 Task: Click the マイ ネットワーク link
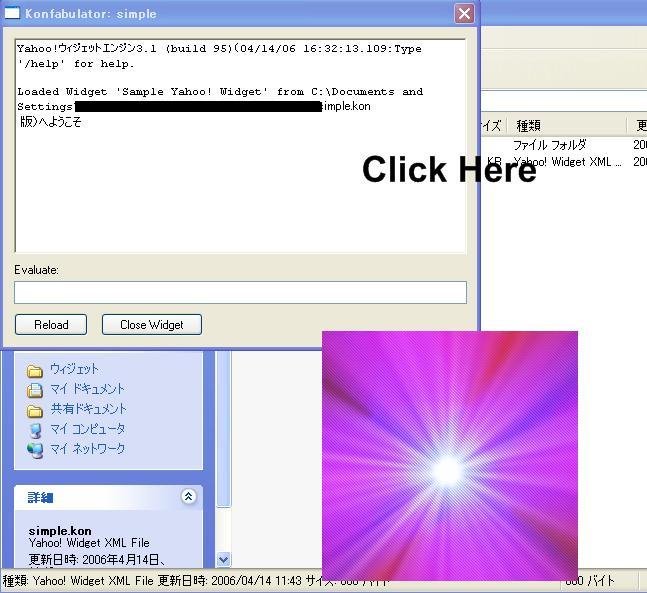click(x=87, y=449)
